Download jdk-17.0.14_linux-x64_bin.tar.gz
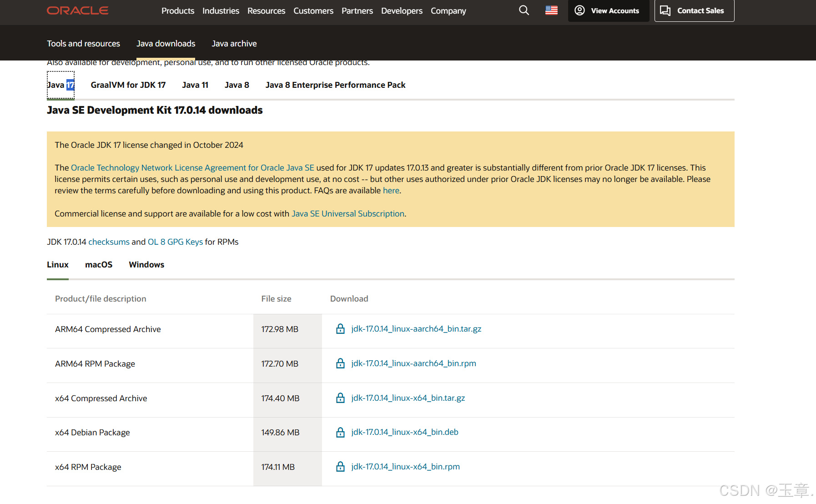 coord(408,398)
